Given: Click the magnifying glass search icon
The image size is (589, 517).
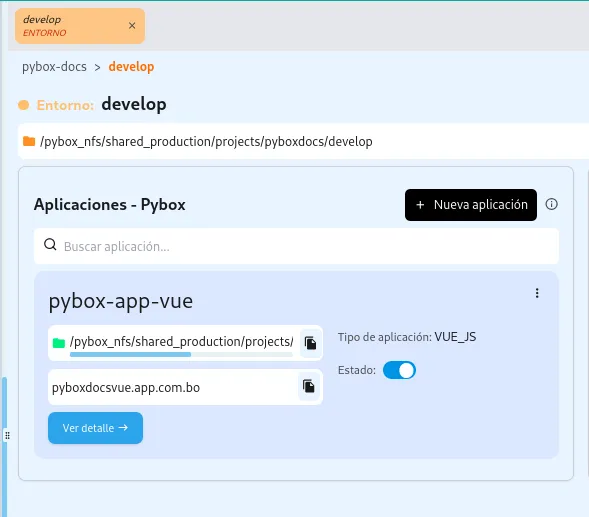Looking at the screenshot, I should 50,245.
